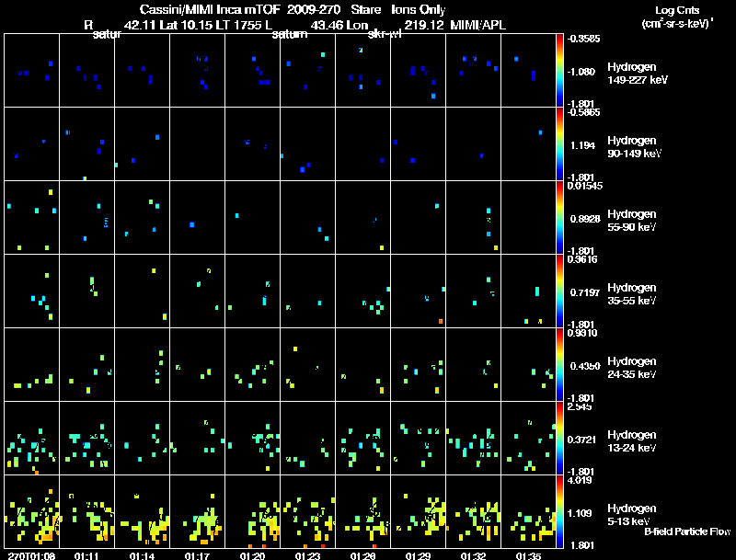Click the '01:29' time axis label
This screenshot has height=560, width=736.
coord(418,555)
